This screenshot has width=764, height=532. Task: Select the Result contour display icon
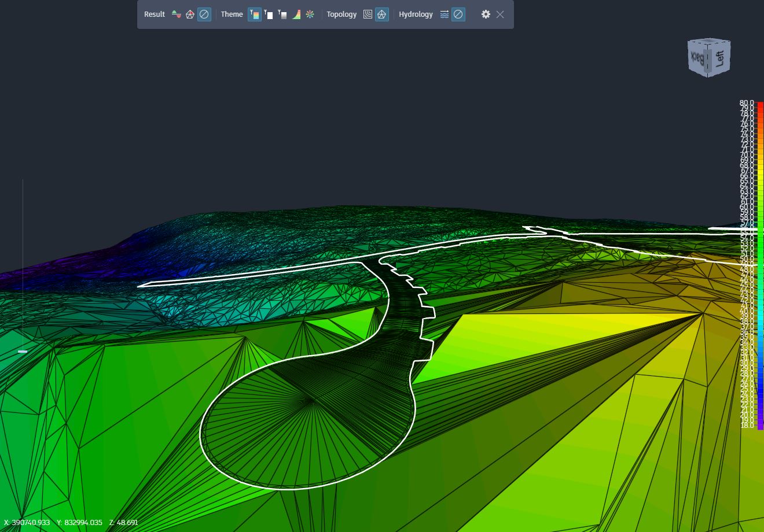click(175, 14)
